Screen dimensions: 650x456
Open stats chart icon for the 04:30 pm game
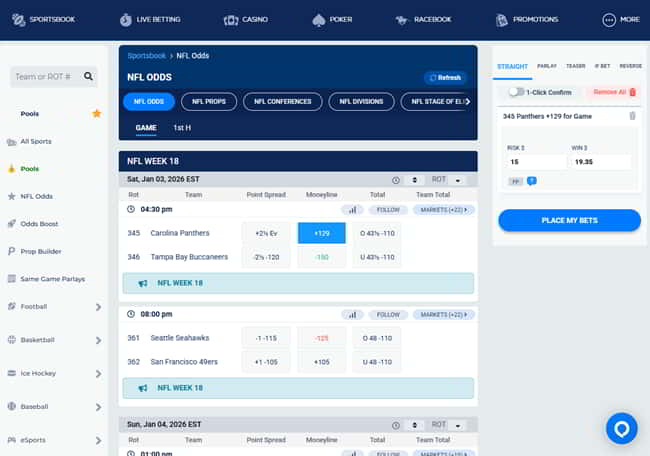[352, 210]
